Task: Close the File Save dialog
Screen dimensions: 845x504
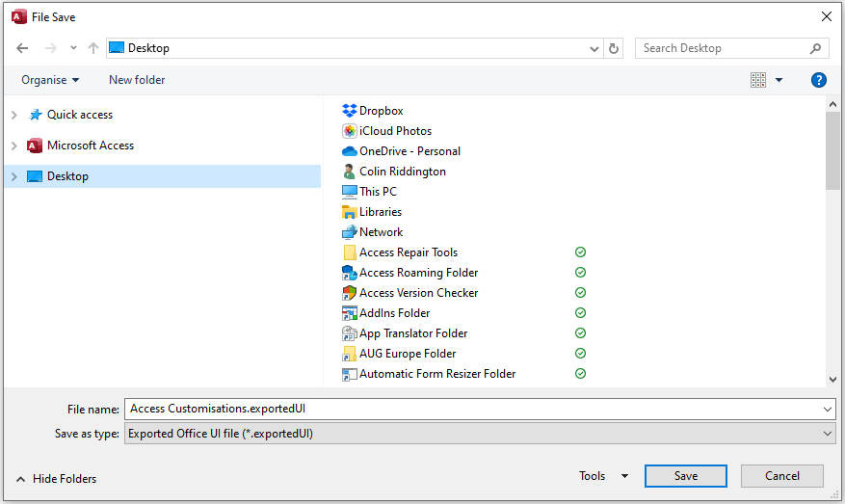Action: point(826,16)
